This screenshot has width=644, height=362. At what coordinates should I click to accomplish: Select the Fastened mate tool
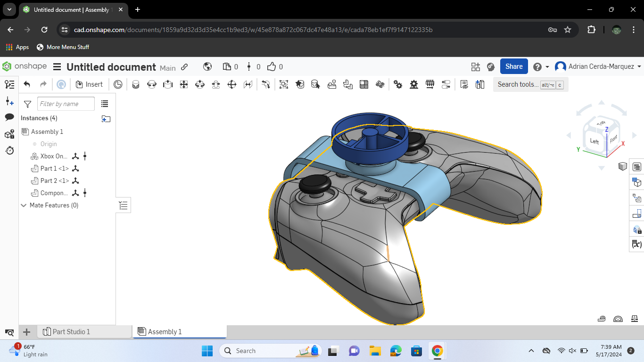click(x=136, y=84)
